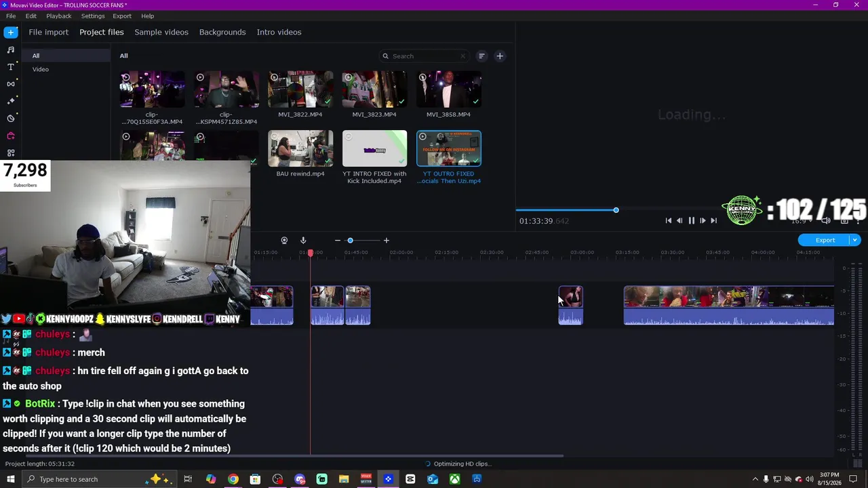Step back one frame in player
The width and height of the screenshot is (868, 488).
click(679, 220)
